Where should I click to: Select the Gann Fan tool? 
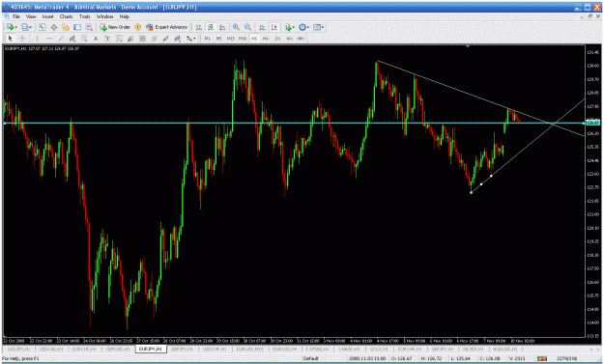click(x=131, y=39)
